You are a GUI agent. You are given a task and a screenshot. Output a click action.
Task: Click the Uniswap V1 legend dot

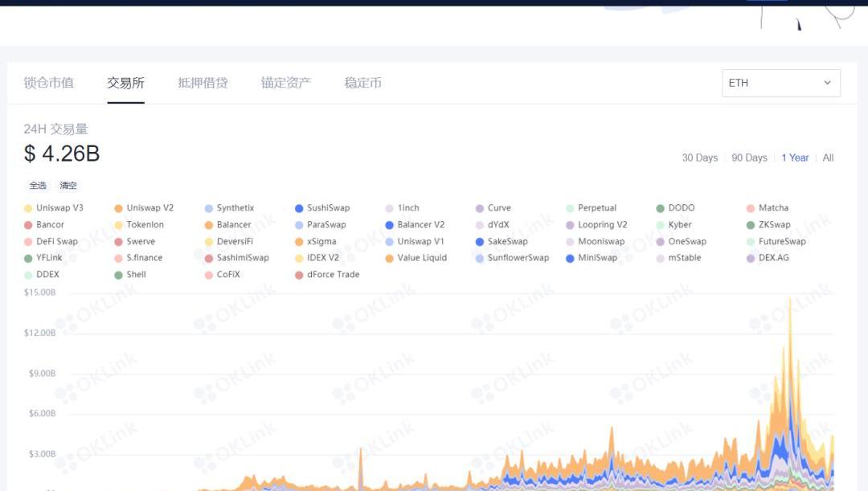[x=389, y=242]
